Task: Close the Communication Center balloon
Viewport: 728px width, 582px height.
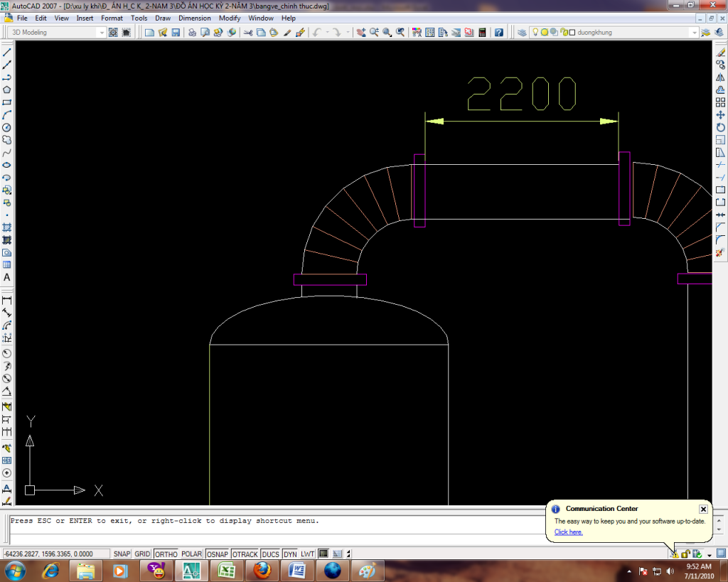Action: 703,509
